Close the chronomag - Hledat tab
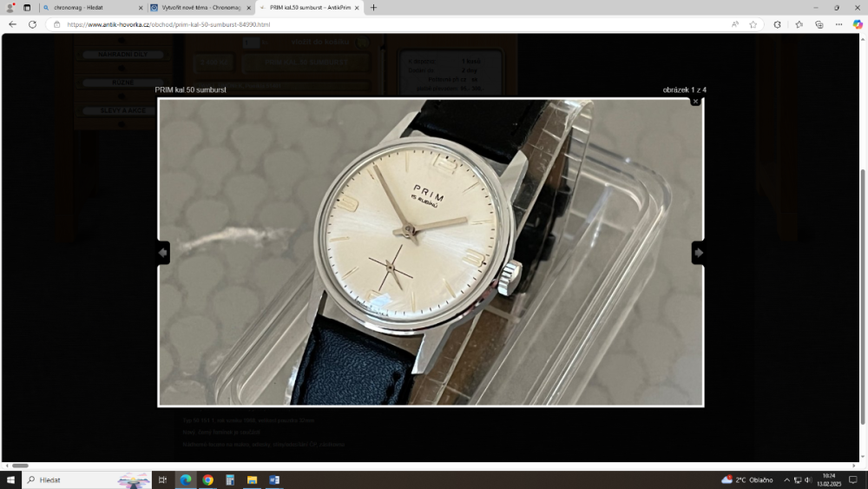 [140, 8]
